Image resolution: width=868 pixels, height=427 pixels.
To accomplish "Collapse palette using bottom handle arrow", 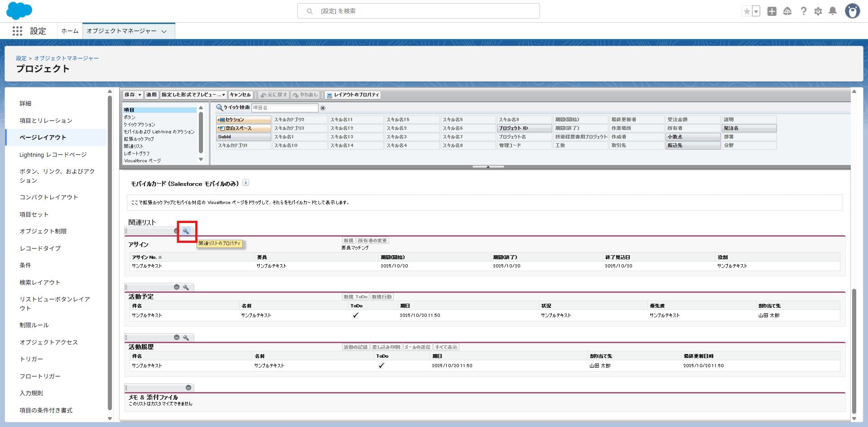I will pos(488,167).
